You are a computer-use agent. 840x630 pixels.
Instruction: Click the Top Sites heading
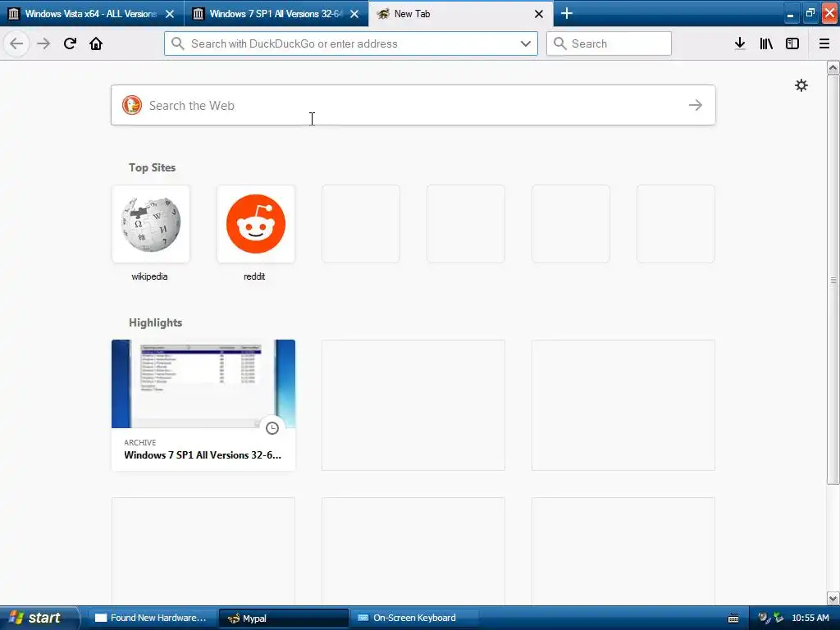coord(152,167)
